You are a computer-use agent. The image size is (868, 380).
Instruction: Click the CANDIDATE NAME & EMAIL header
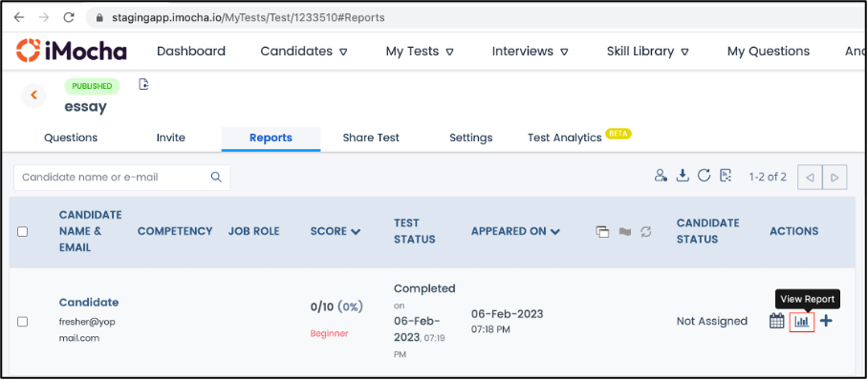tap(91, 231)
